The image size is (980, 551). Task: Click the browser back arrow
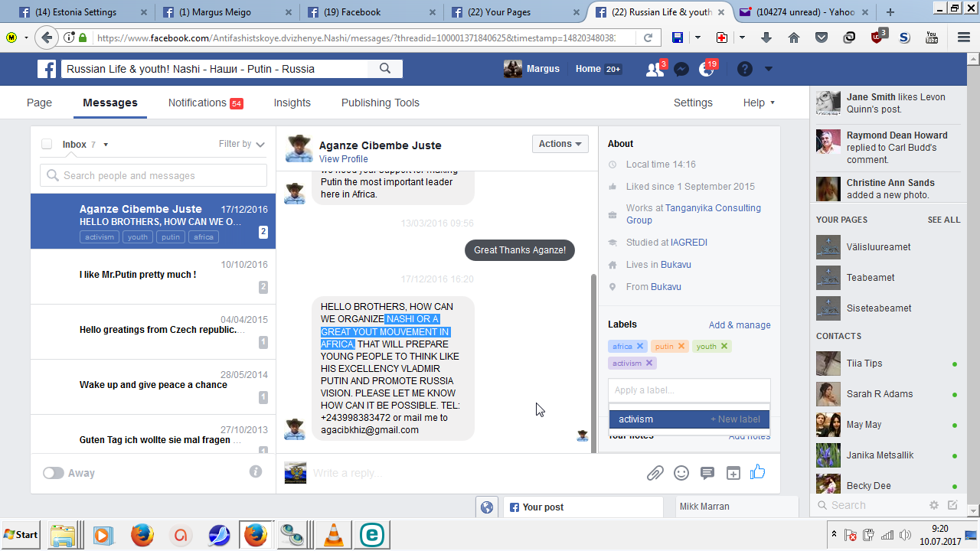point(47,37)
